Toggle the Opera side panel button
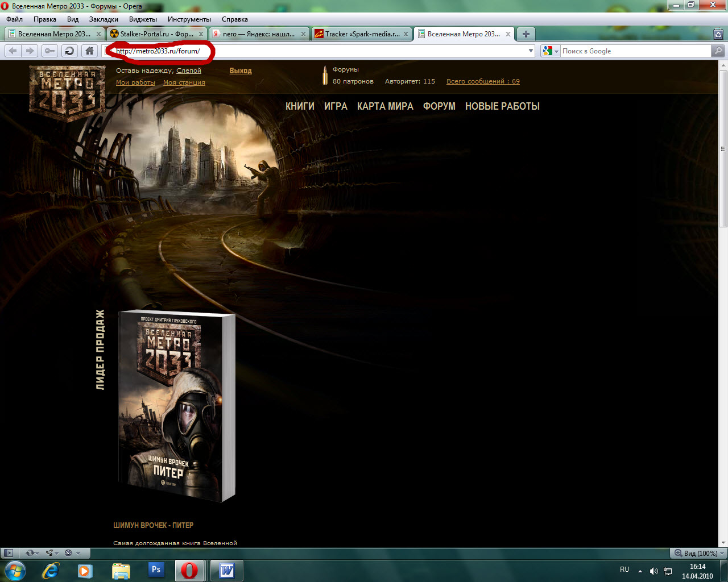This screenshot has height=582, width=728. click(x=9, y=553)
